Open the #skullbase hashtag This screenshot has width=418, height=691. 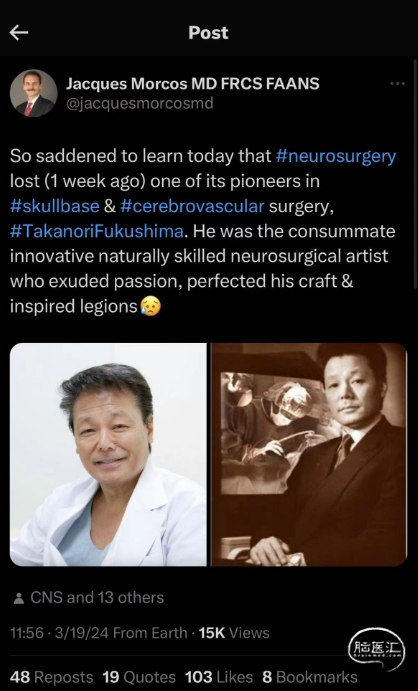(55, 206)
